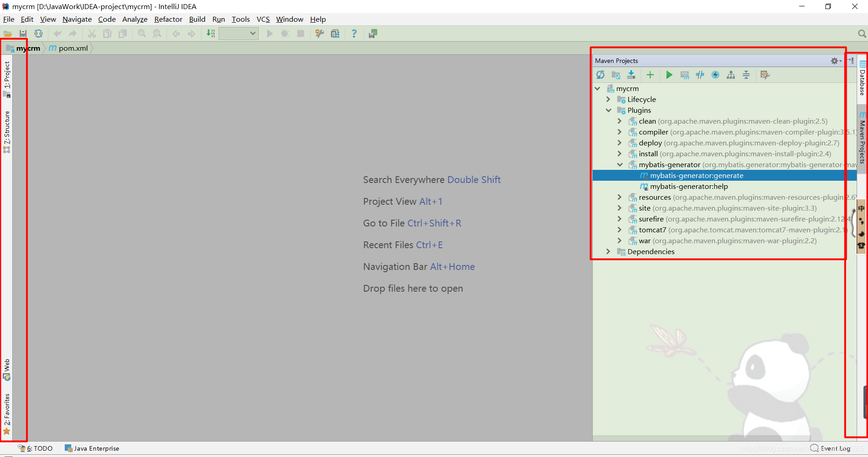Image resolution: width=868 pixels, height=457 pixels.
Task: Navigate forward with the right arrow
Action: [x=192, y=34]
